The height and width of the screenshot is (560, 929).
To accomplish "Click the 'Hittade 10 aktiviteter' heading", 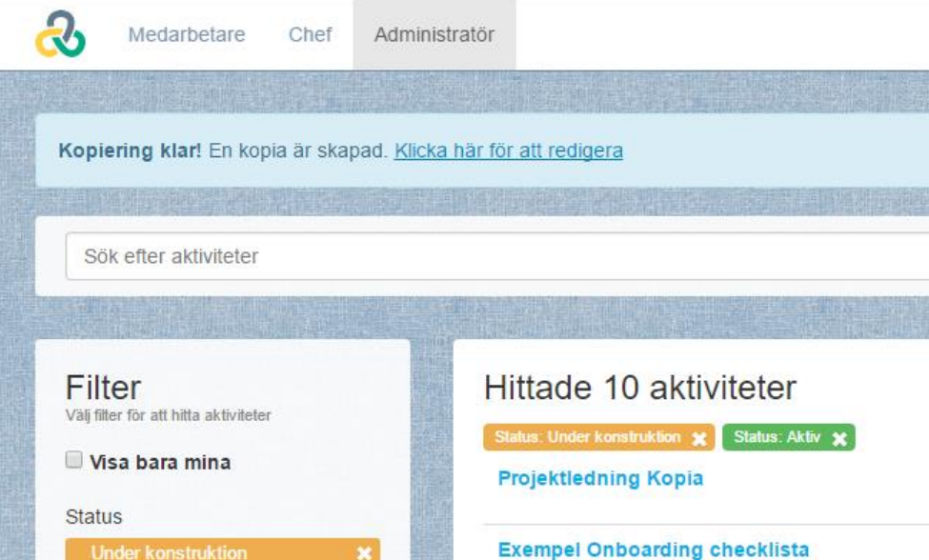I will coord(640,388).
